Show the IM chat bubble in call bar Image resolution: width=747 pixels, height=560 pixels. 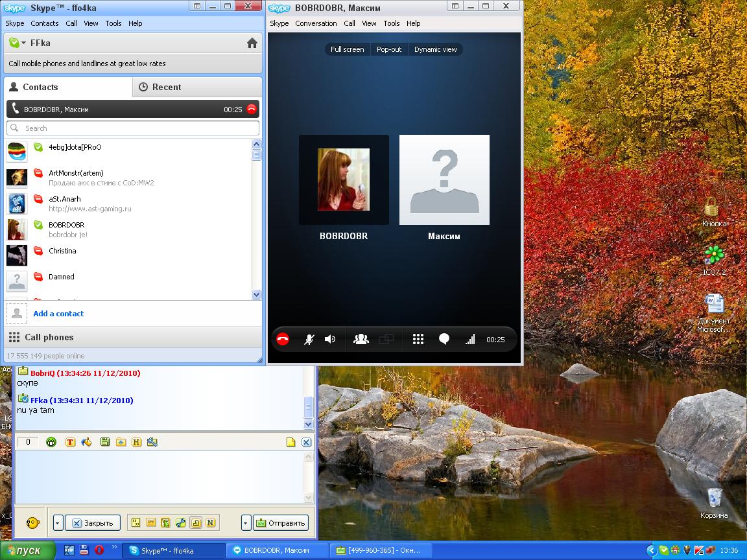coord(444,339)
